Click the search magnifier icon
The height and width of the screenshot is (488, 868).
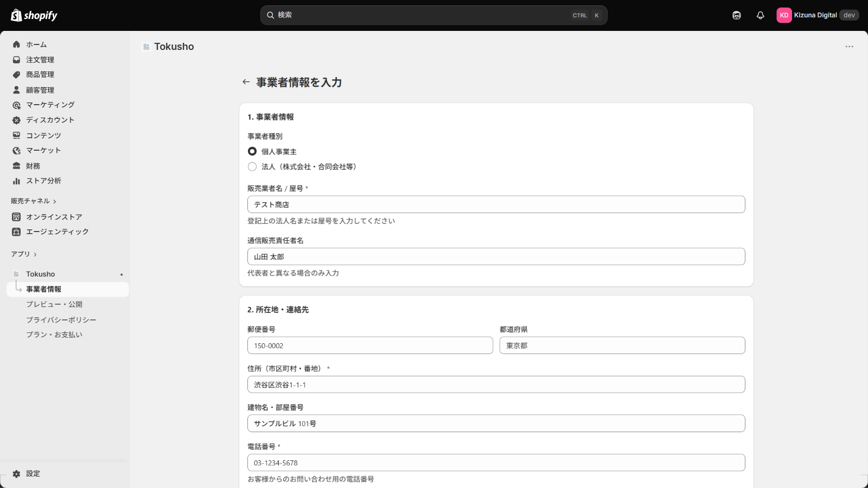(270, 15)
